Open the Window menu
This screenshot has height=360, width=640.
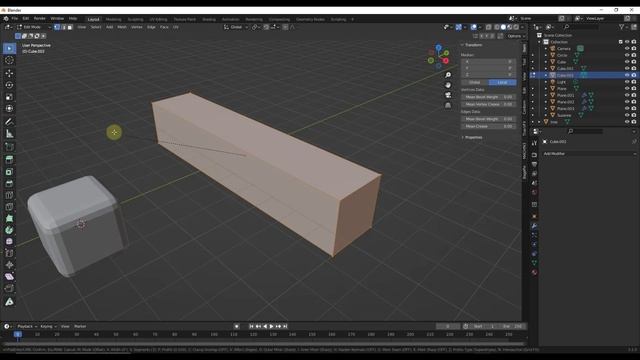57,19
